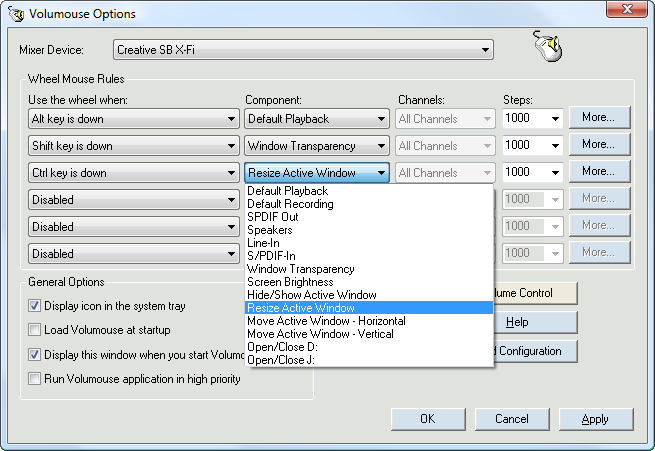Expand the Alt key is down dropdown
This screenshot has width=655, height=451.
point(228,119)
